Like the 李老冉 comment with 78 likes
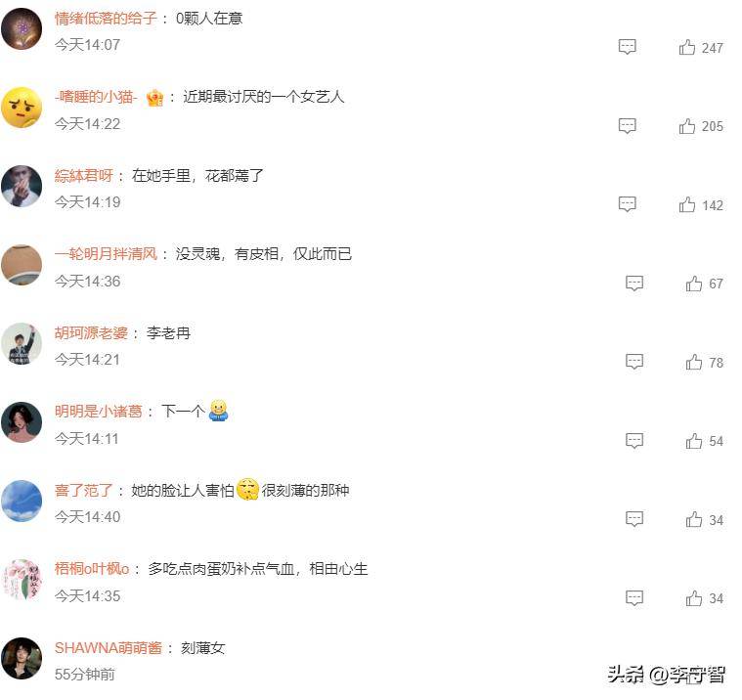 pos(694,363)
